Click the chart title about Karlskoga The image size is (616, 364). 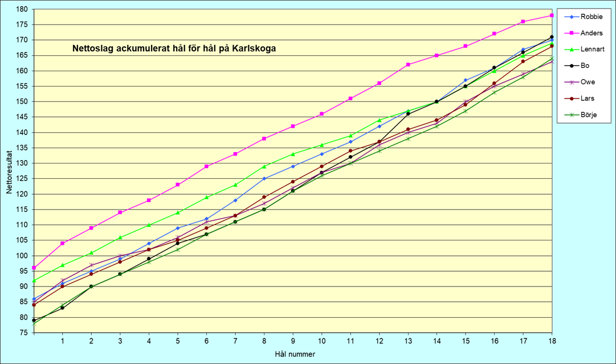174,48
